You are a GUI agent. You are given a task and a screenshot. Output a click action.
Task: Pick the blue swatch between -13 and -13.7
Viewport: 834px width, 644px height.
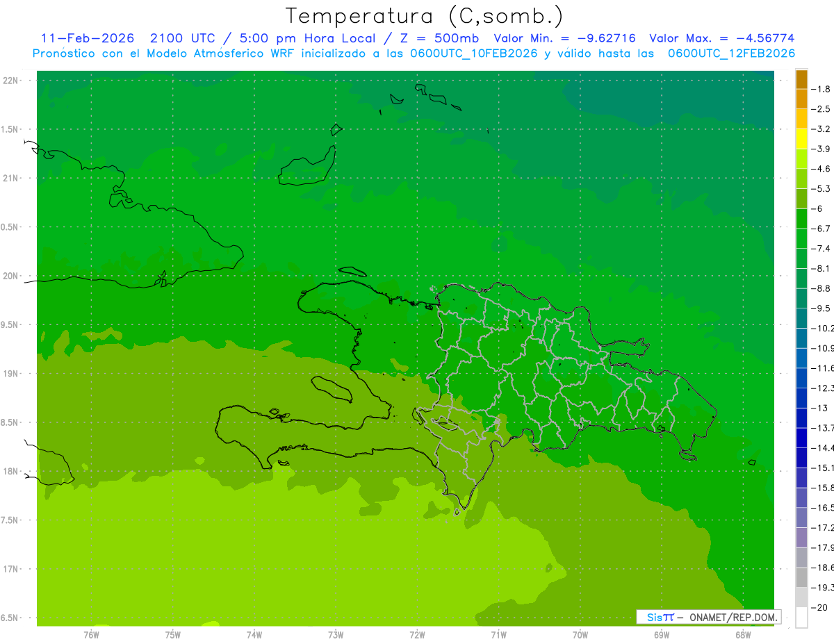[801, 418]
